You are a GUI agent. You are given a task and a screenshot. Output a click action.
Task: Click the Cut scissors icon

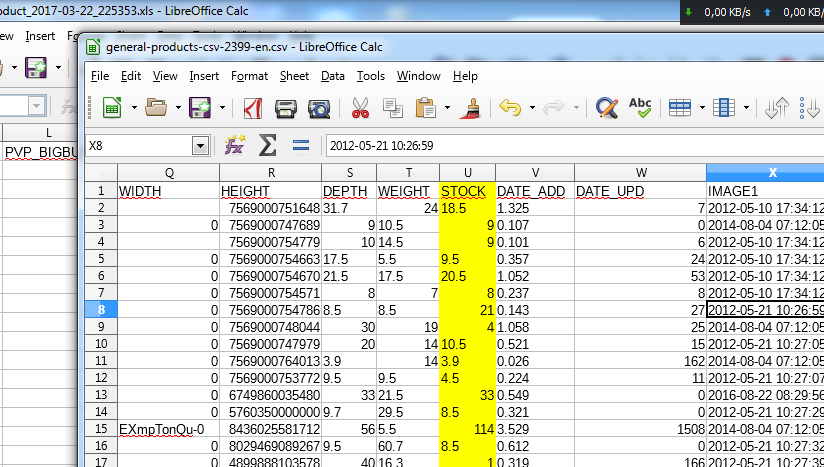coord(360,108)
